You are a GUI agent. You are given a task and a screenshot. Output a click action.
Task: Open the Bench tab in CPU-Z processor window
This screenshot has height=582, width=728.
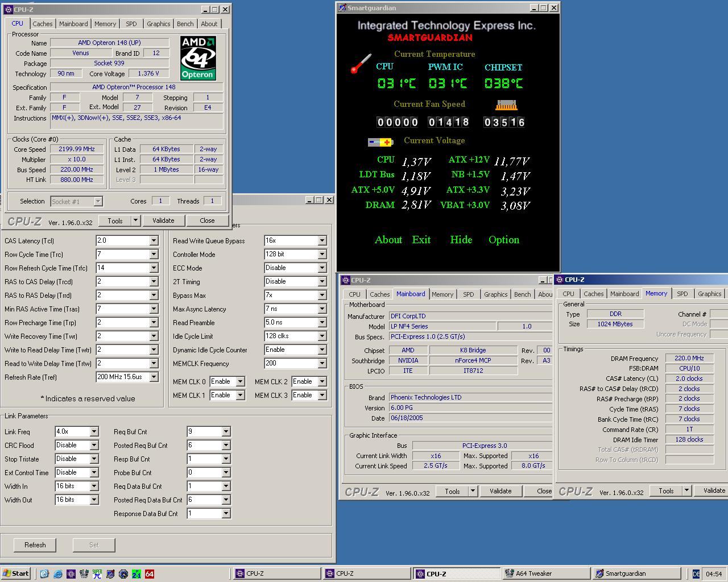point(185,24)
